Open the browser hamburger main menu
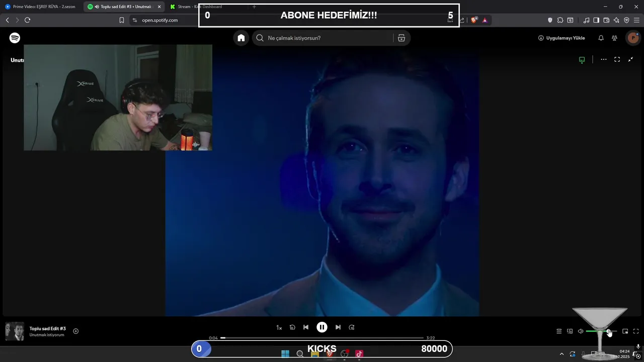This screenshot has width=644, height=362. pos(636,20)
